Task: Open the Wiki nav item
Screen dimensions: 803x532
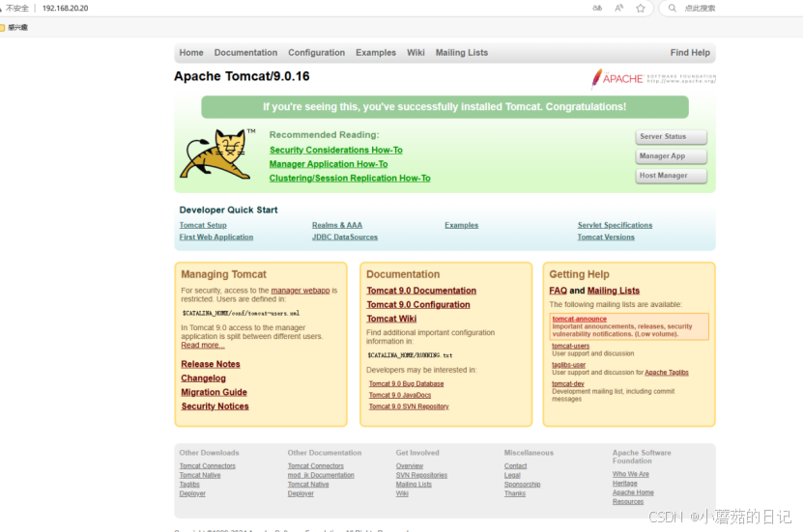Action: point(416,53)
